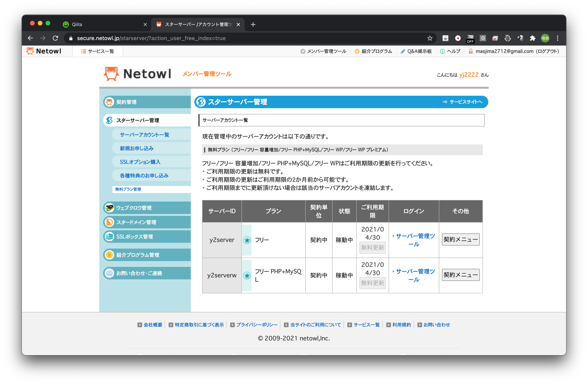
Task: Click the large Netowl owl logo
Action: 137,74
